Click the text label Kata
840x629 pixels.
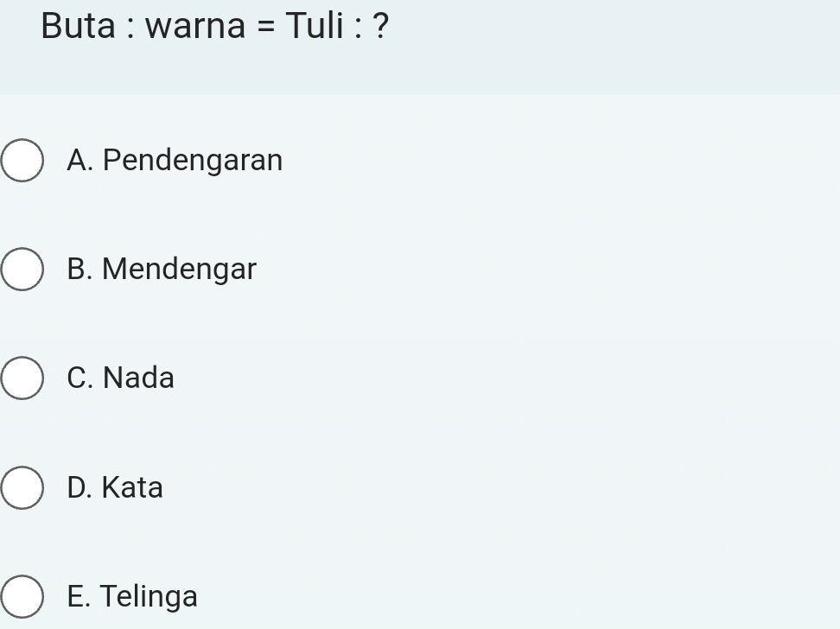click(x=132, y=487)
